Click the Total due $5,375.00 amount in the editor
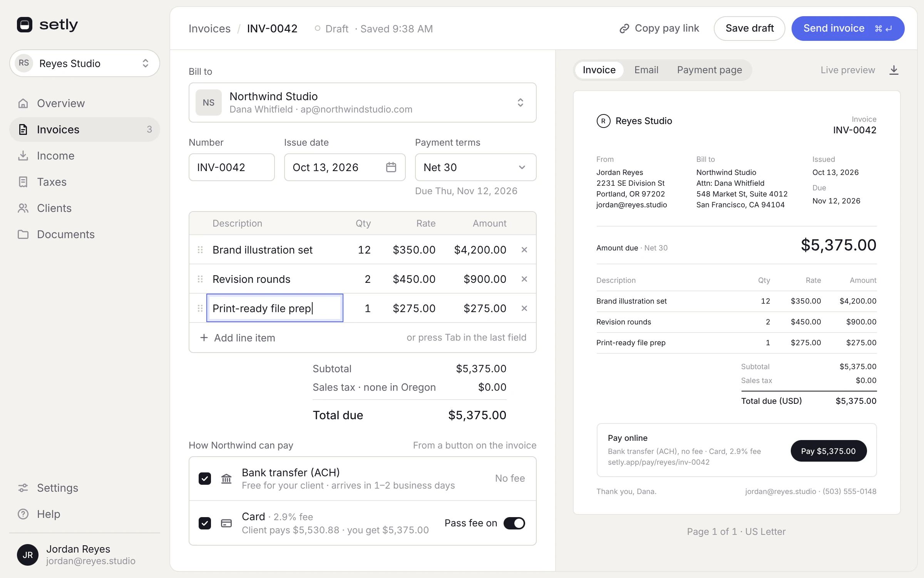Viewport: 924px width, 578px height. click(x=477, y=415)
